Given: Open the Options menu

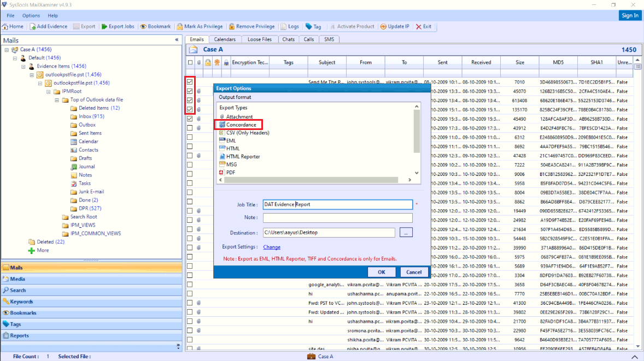Looking at the screenshot, I should [x=31, y=15].
